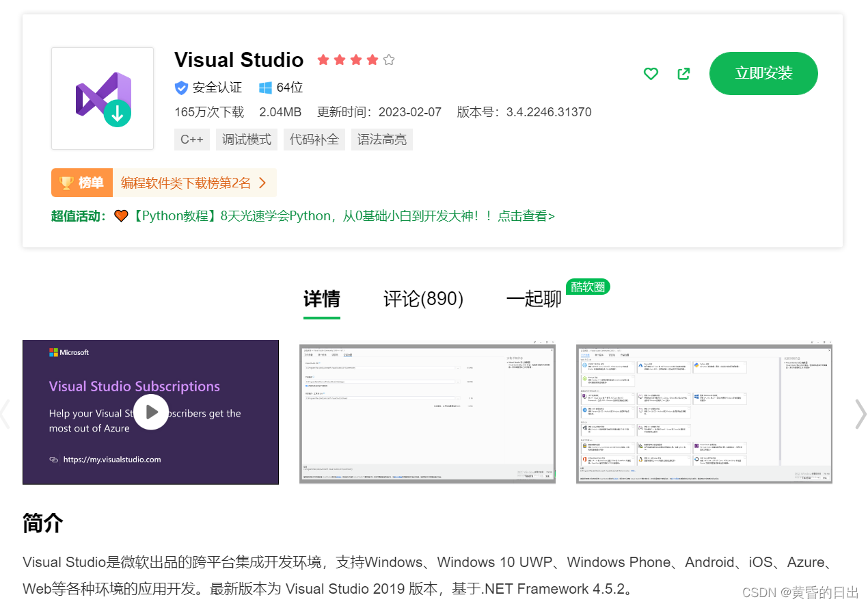Show next screenshots with right arrow
Screen dimensions: 868x606
[x=860, y=413]
